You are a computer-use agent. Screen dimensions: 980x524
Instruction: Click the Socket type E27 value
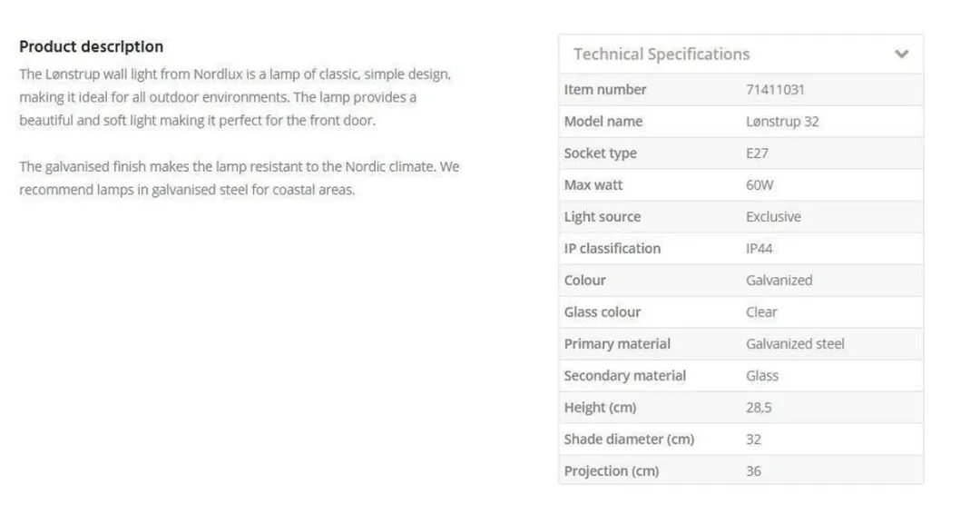point(757,153)
